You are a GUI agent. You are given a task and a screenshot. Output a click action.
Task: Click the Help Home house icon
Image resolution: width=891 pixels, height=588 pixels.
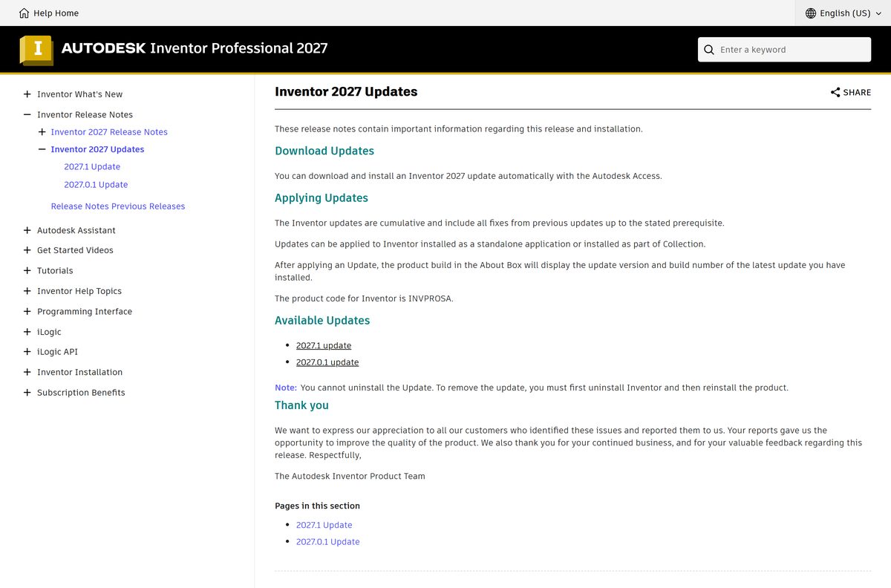25,13
